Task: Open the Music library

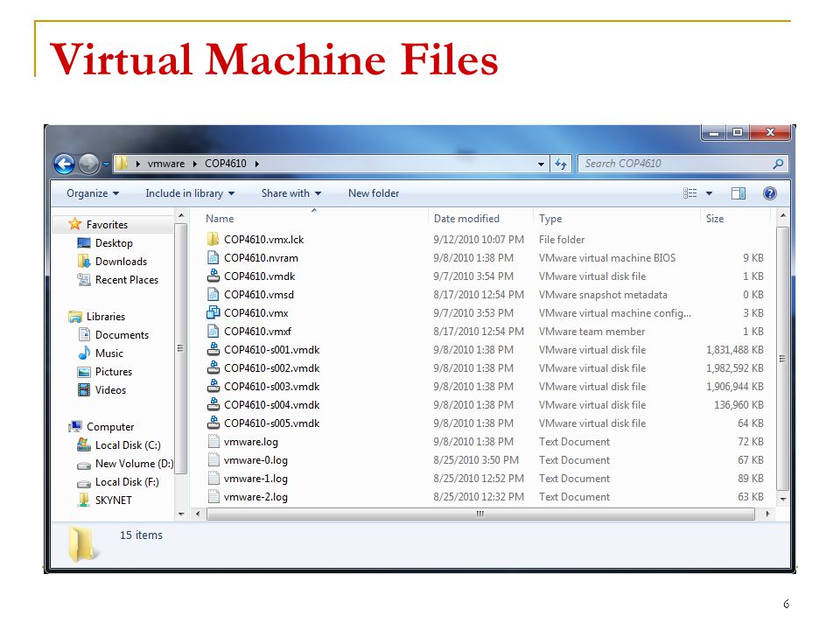Action: [x=109, y=353]
